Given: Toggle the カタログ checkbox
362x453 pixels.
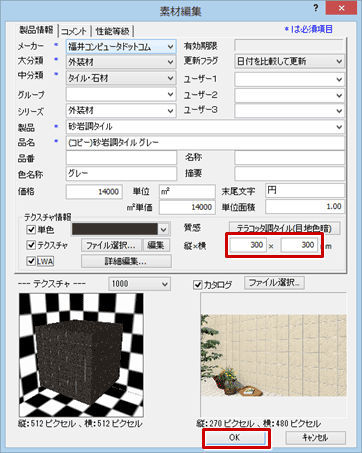Looking at the screenshot, I should point(198,285).
